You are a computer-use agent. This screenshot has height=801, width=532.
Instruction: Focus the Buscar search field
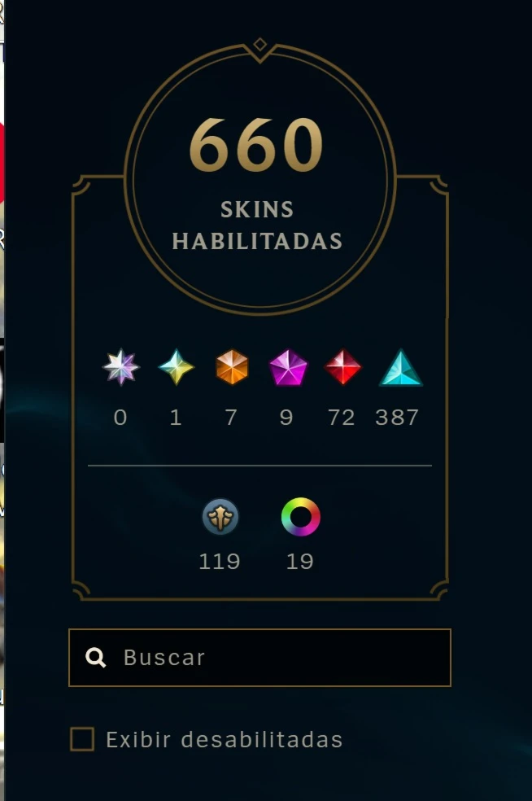[x=259, y=658]
